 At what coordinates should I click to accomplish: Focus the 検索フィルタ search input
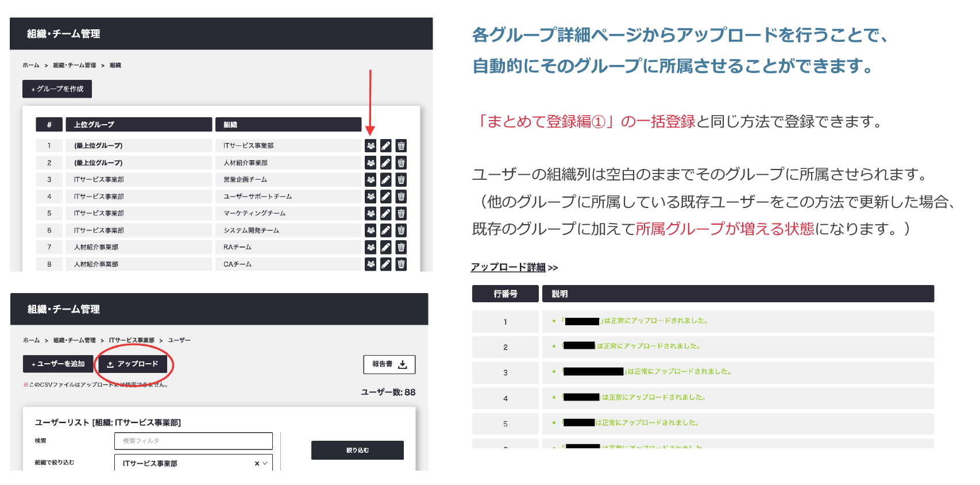[x=194, y=441]
